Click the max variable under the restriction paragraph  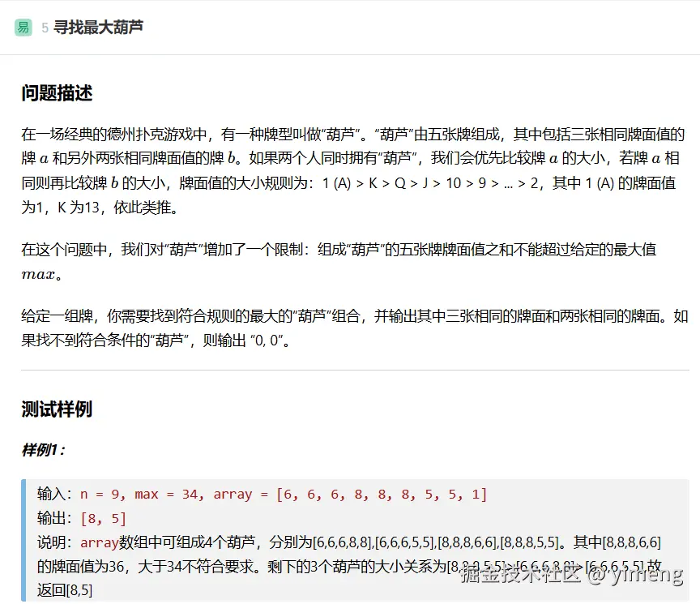[38, 274]
